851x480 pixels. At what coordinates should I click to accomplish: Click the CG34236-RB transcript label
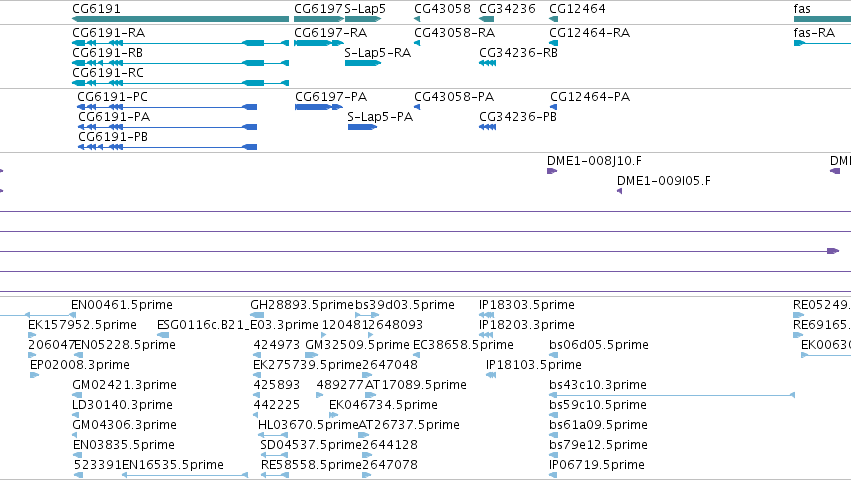click(x=518, y=53)
